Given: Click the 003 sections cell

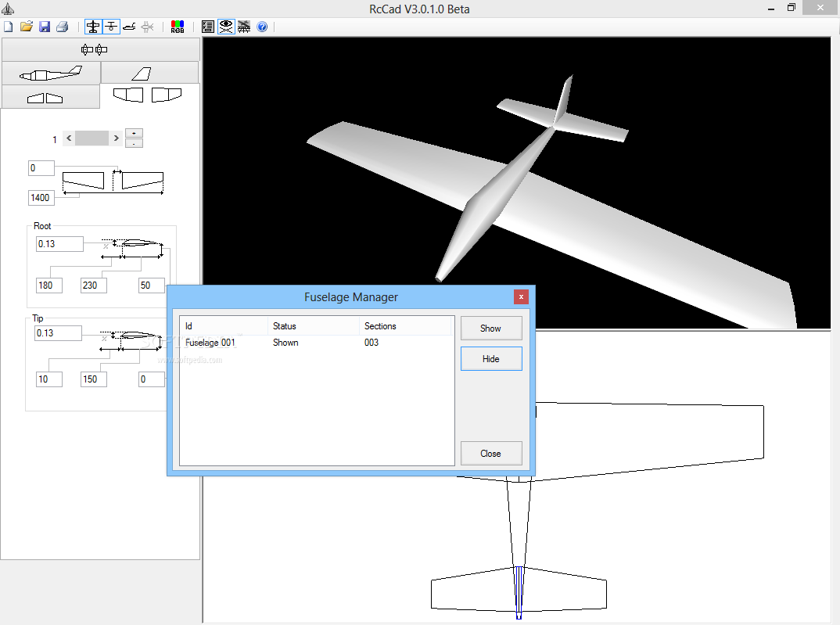Looking at the screenshot, I should pyautogui.click(x=372, y=343).
